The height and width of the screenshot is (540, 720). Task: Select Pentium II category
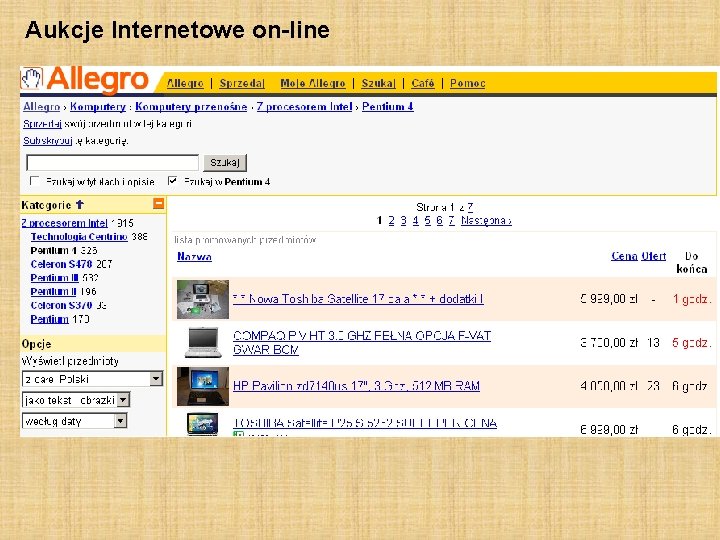pos(53,292)
